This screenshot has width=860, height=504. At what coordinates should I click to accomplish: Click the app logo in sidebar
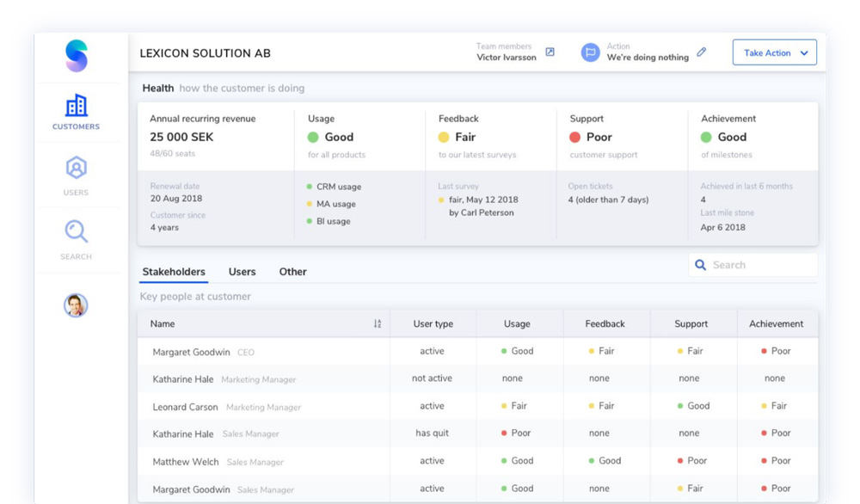(77, 56)
